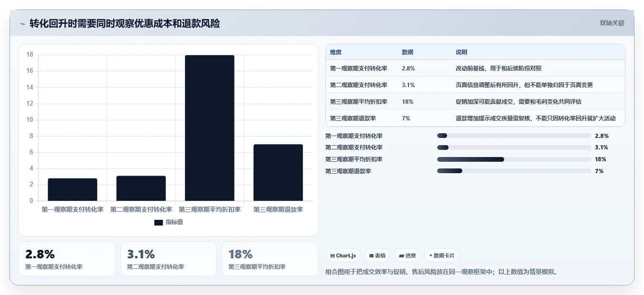This screenshot has width=644, height=295.
Task: Select table cell 第三观察期平均折扣率
Action: coord(359,102)
